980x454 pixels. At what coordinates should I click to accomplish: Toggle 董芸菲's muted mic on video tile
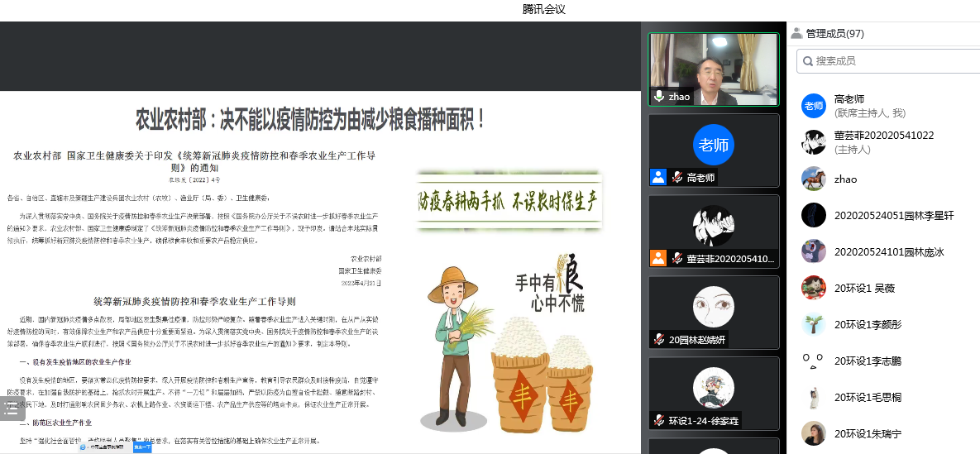676,258
